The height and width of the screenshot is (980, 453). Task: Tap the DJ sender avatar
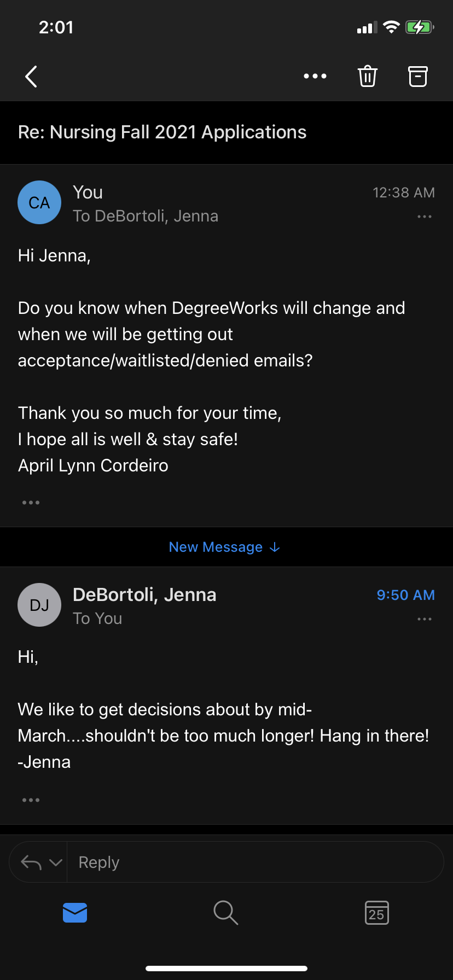(39, 605)
